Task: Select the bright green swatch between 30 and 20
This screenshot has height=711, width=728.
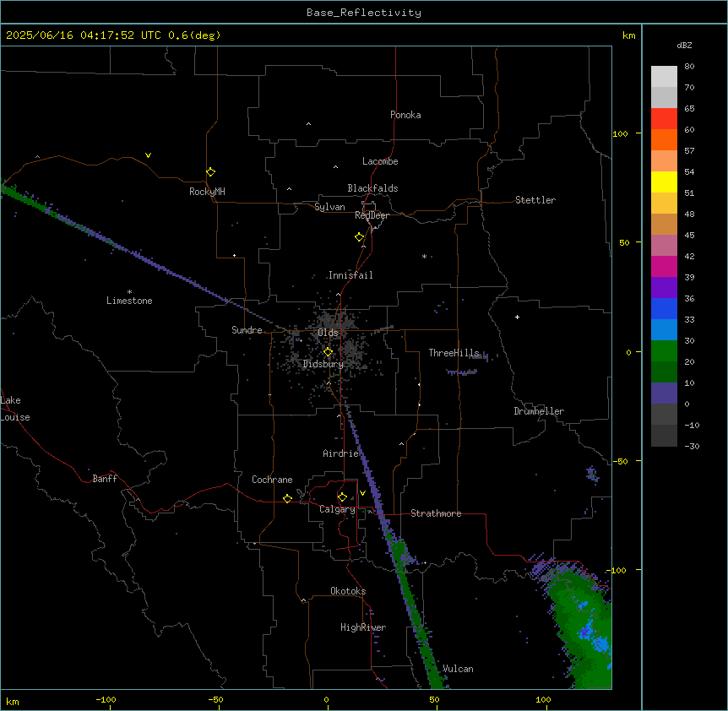Action: click(x=664, y=351)
